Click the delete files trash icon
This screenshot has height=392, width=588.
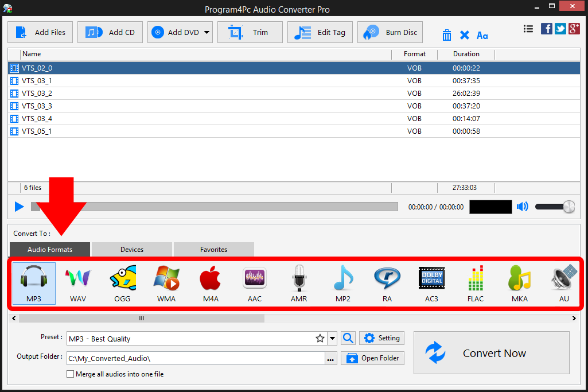click(446, 34)
